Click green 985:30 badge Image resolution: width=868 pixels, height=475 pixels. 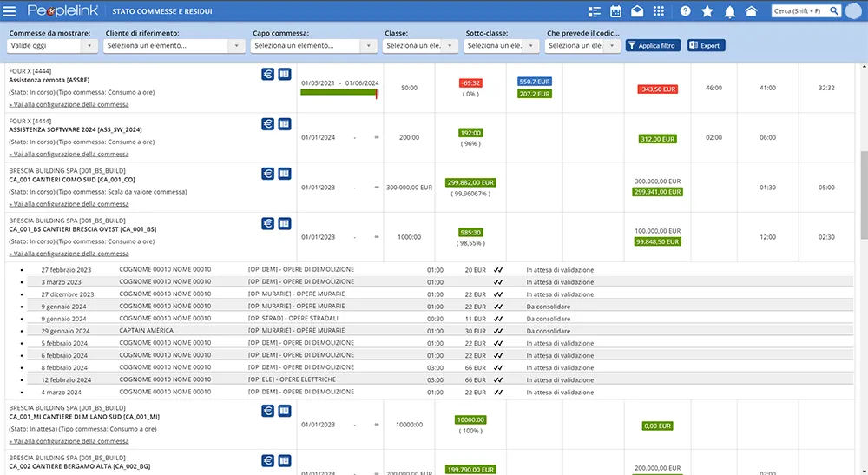[470, 233]
